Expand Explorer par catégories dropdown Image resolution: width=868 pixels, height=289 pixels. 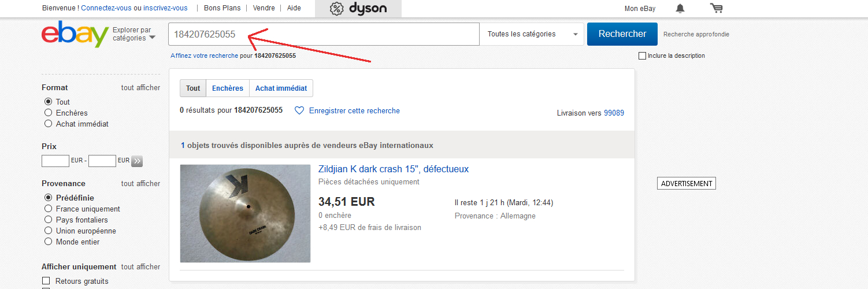point(134,34)
